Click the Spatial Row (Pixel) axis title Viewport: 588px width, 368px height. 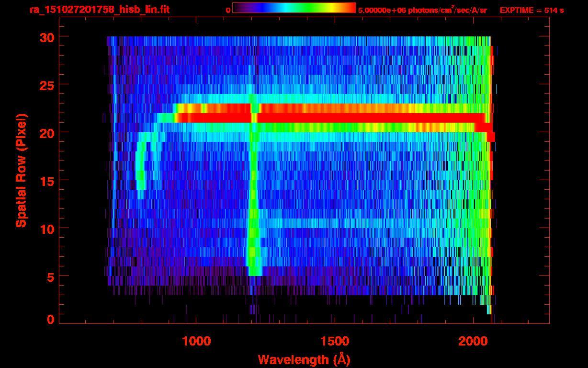(x=21, y=171)
